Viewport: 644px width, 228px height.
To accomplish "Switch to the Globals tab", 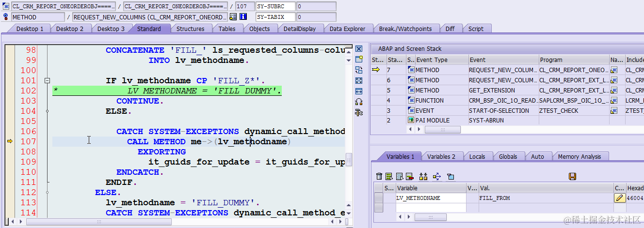I will coord(508,156).
